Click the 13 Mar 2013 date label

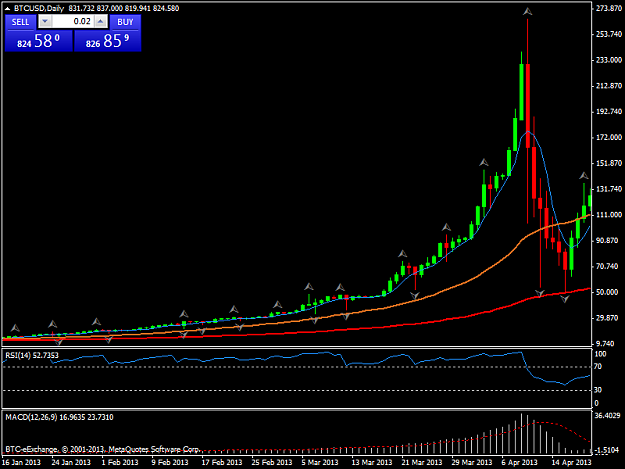click(x=371, y=462)
